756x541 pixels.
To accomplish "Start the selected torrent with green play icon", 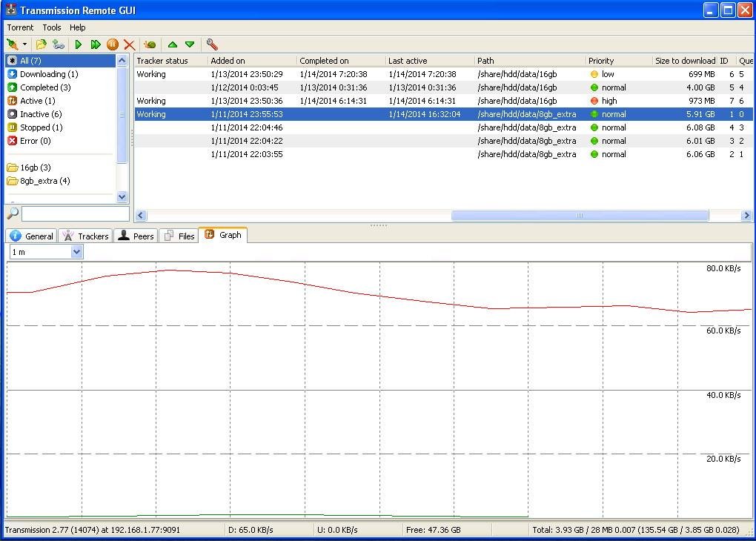I will point(78,44).
